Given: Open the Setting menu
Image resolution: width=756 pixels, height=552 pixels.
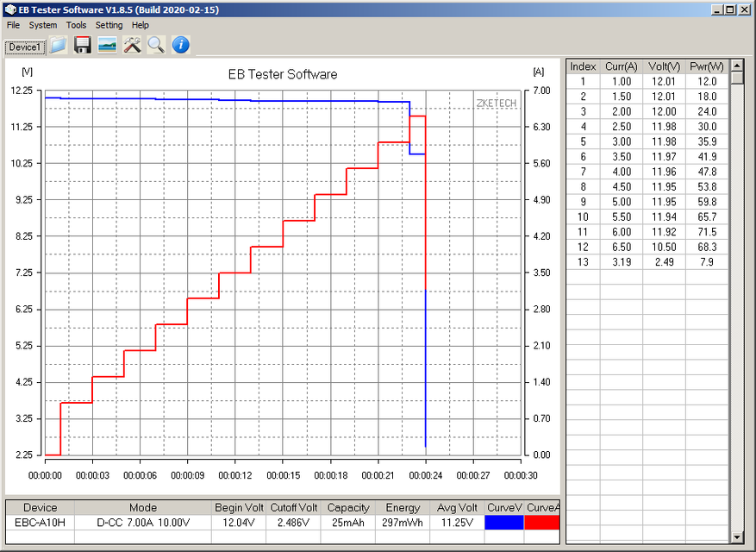Looking at the screenshot, I should (x=109, y=25).
